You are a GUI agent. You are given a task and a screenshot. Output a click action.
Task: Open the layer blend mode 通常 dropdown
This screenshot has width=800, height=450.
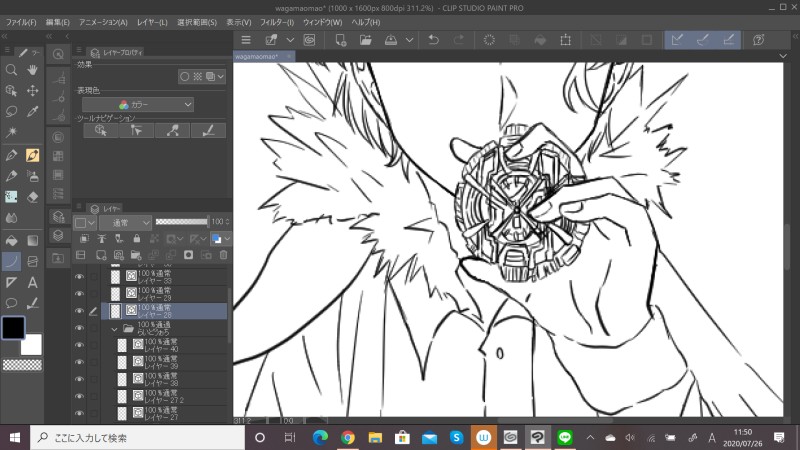124,221
